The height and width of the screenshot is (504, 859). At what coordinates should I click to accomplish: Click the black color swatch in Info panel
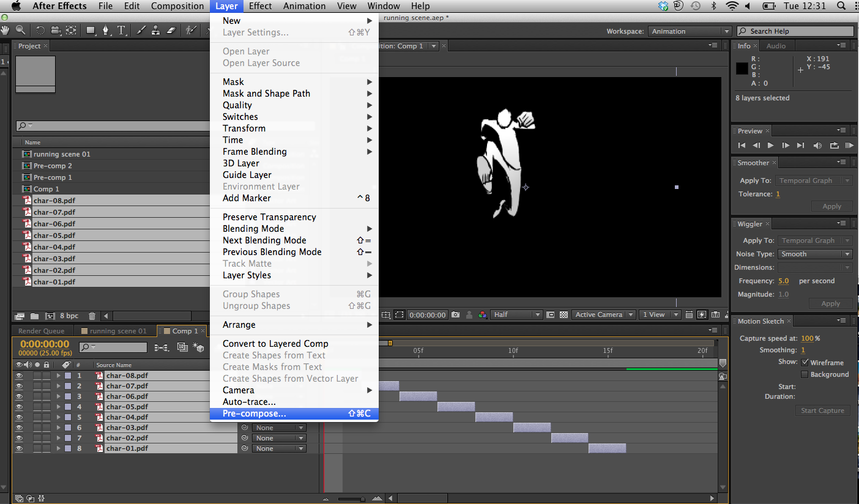tap(742, 69)
